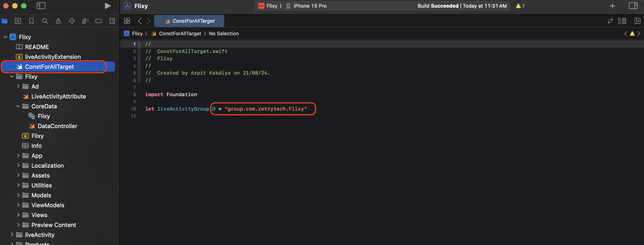The height and width of the screenshot is (245, 644).
Task: Click the scheme selector Flixy icon
Action: [x=261, y=6]
